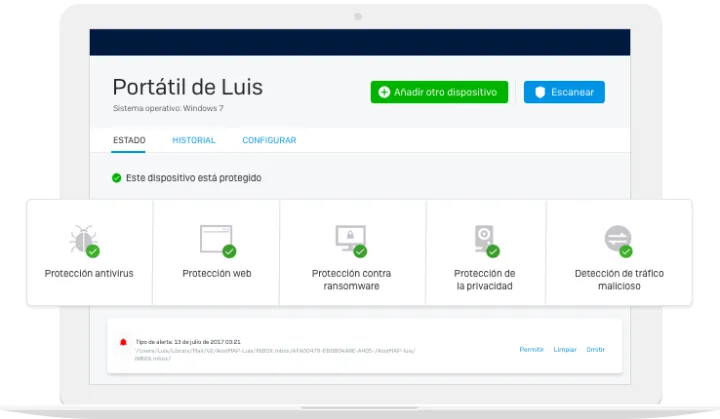
Task: Switch to the ESTADO tab
Action: [129, 141]
